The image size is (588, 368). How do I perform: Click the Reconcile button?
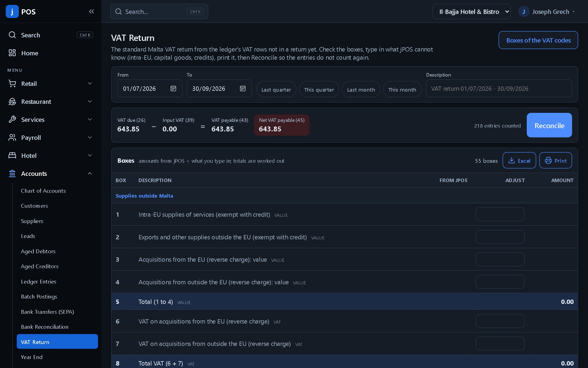(549, 125)
